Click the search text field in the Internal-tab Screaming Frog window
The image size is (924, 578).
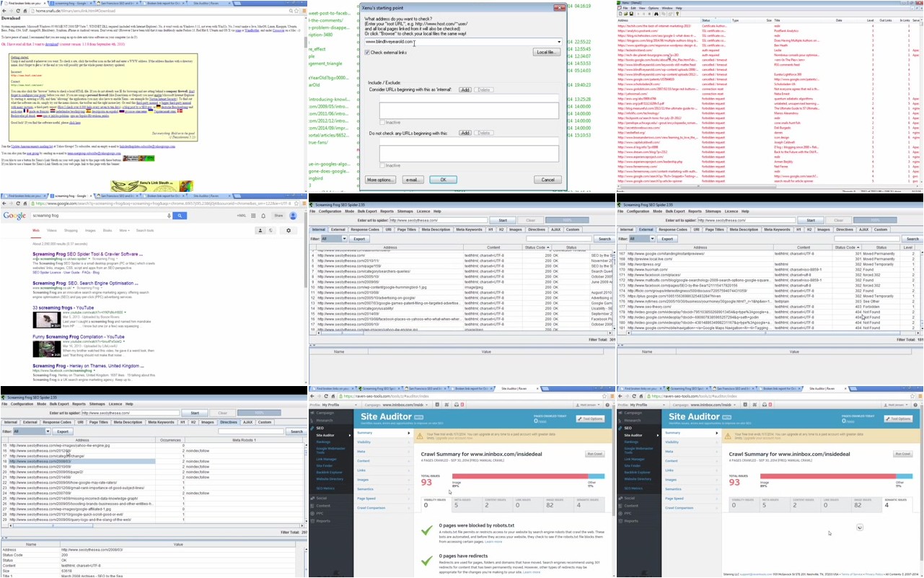(558, 239)
